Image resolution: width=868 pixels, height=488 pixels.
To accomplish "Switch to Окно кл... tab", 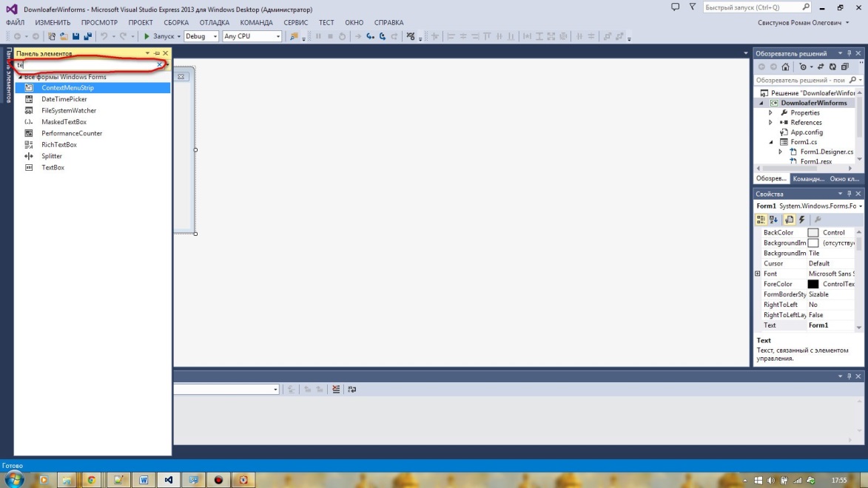I will (x=844, y=179).
